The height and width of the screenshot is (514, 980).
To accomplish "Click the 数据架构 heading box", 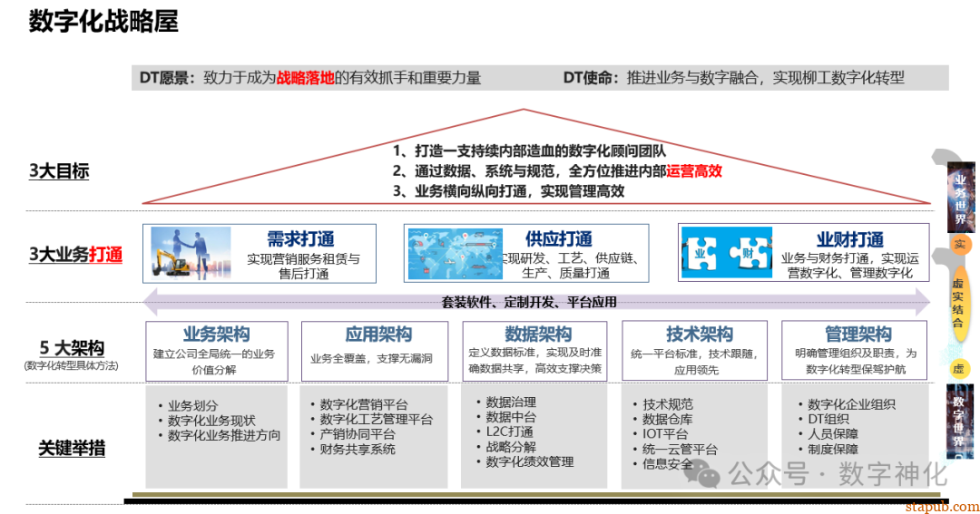I will [x=537, y=349].
